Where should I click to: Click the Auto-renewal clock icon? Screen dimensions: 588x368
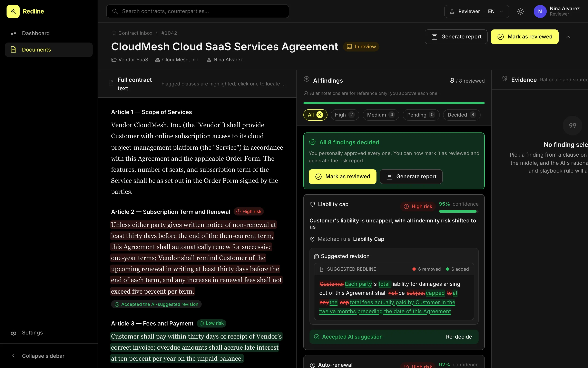point(313,365)
